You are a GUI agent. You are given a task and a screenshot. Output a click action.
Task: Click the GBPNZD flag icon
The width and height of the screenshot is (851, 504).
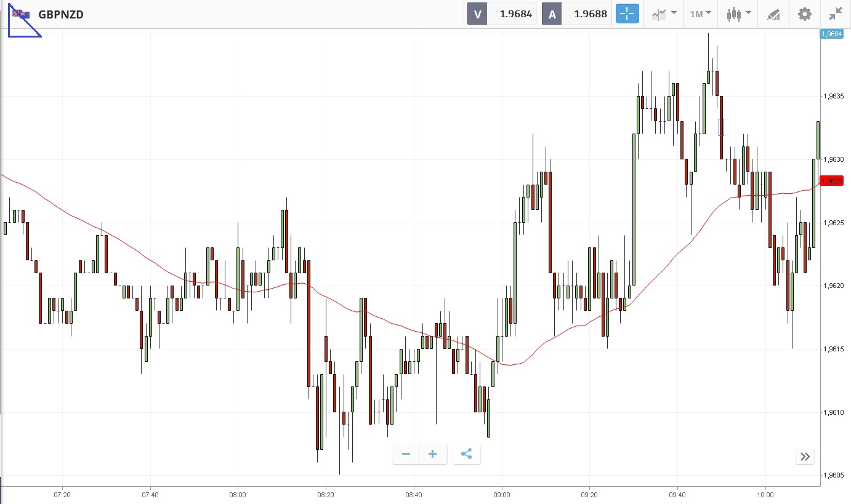21,14
